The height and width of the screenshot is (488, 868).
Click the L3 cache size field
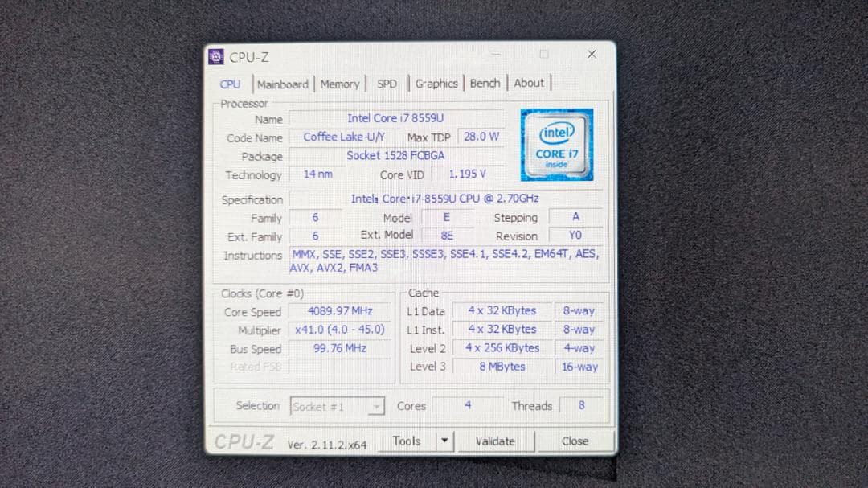(x=502, y=367)
